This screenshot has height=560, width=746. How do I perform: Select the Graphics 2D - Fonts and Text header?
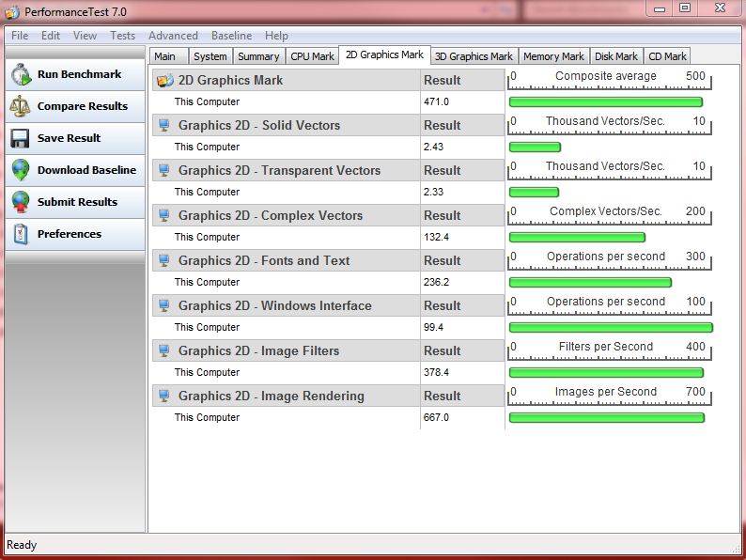(286, 260)
